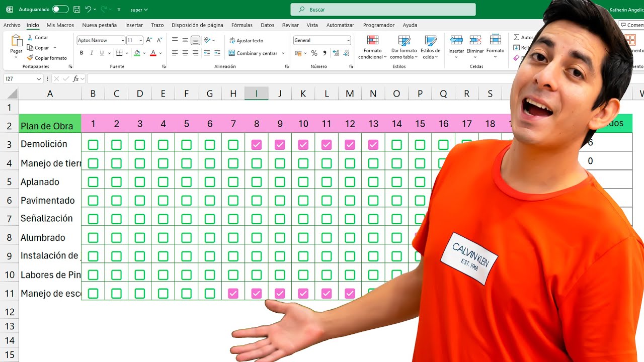Check Alumbrado checkbox in column C
644x362 pixels.
(x=116, y=238)
